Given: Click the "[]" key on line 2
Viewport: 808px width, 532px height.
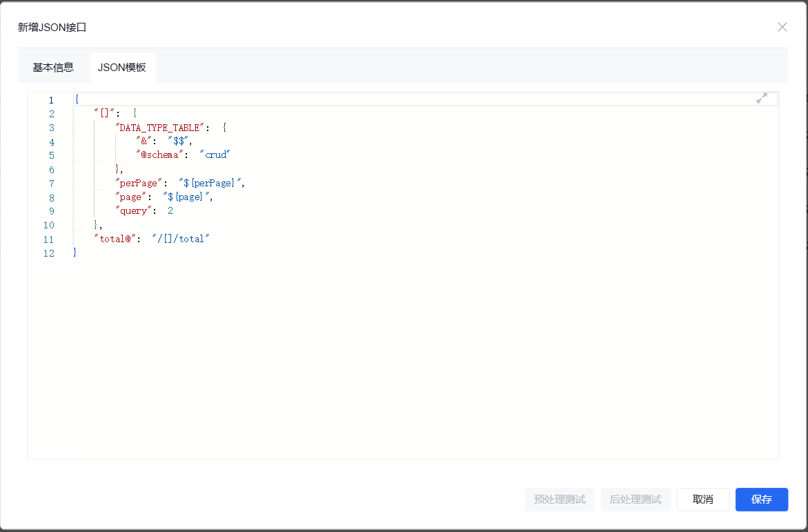Looking at the screenshot, I should [x=105, y=113].
